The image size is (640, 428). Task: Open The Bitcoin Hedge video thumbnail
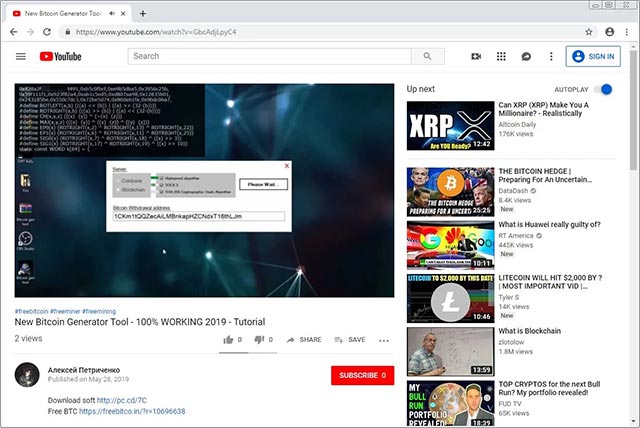(450, 192)
